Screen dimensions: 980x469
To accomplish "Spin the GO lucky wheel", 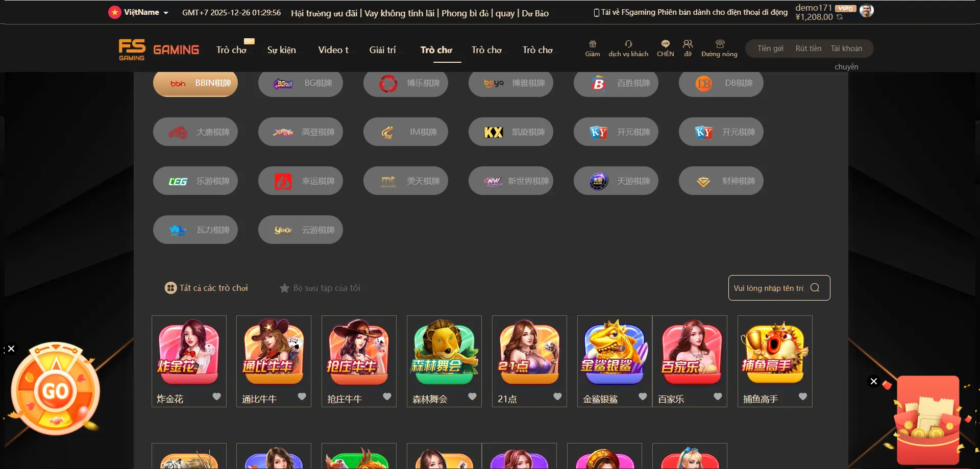I will pos(56,391).
